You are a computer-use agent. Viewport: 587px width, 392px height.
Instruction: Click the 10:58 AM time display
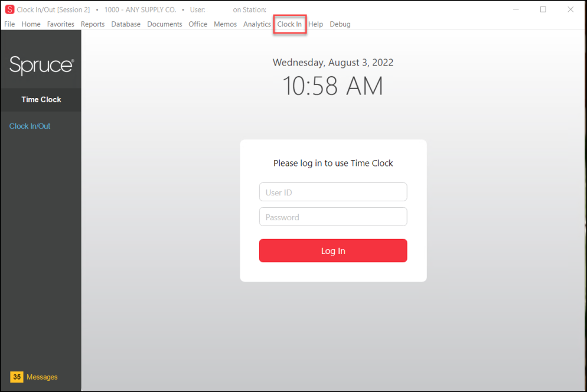click(x=333, y=86)
